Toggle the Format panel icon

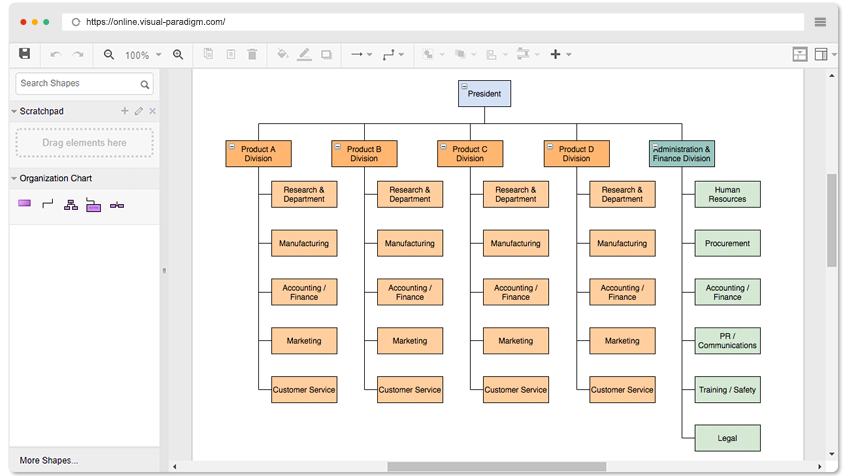click(820, 54)
